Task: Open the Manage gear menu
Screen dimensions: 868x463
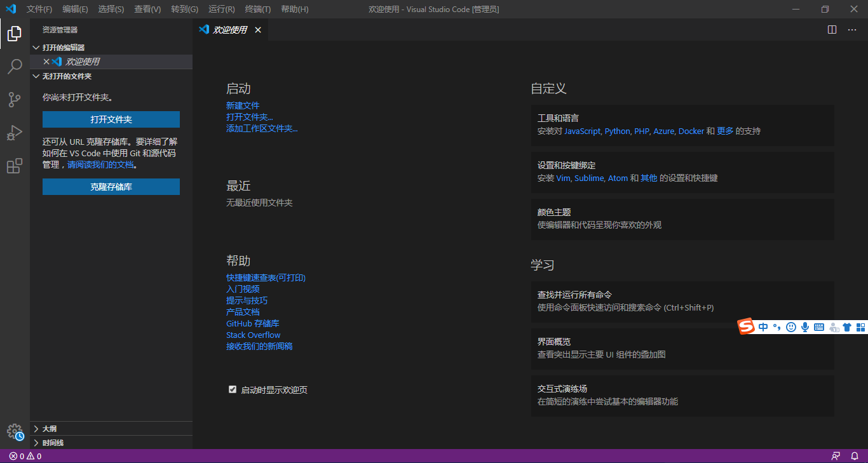Action: 14,431
